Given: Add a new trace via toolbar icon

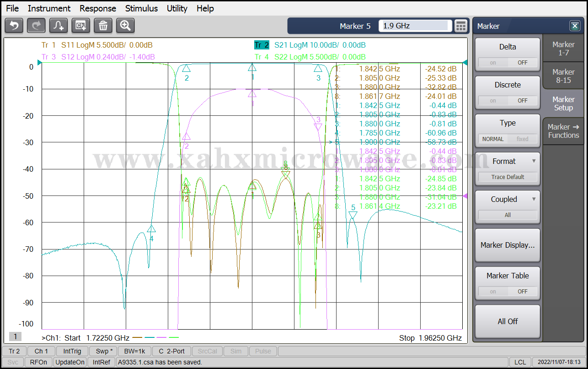Looking at the screenshot, I should click(59, 26).
